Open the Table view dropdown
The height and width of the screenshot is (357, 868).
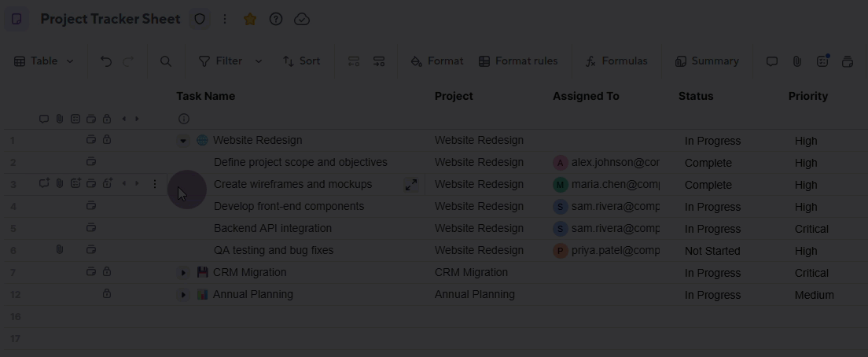pos(44,61)
